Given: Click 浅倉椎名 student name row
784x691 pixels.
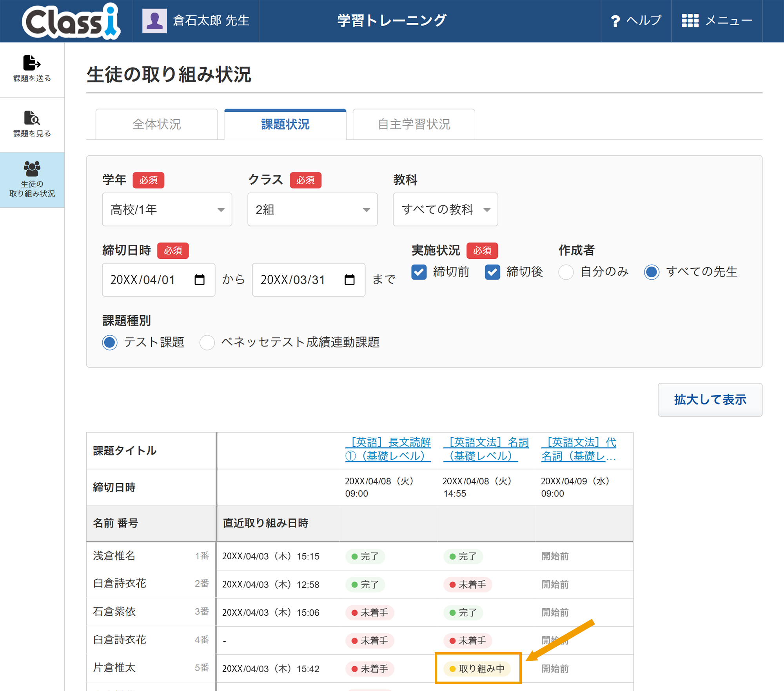Looking at the screenshot, I should (114, 556).
